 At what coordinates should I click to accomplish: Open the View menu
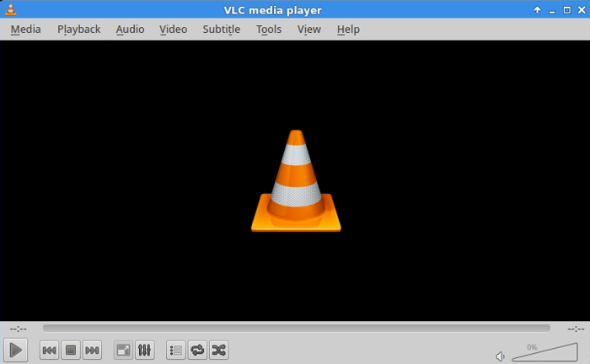[x=309, y=29]
